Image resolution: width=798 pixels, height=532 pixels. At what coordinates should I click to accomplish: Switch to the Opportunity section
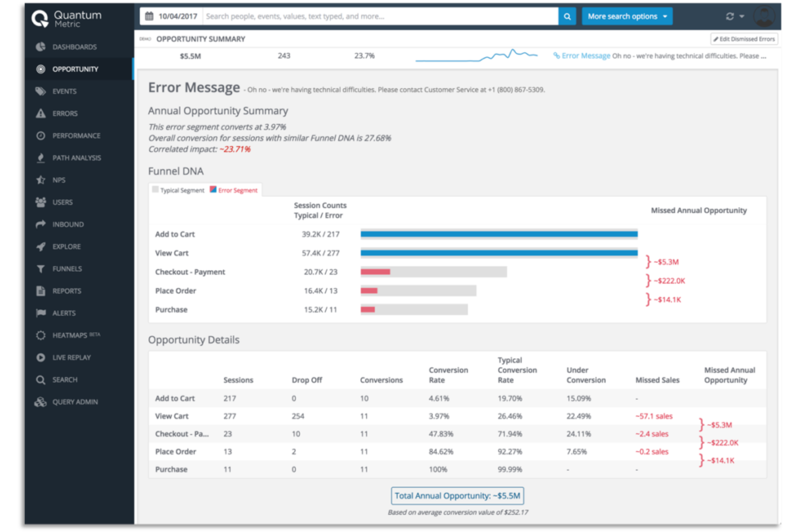click(x=74, y=69)
